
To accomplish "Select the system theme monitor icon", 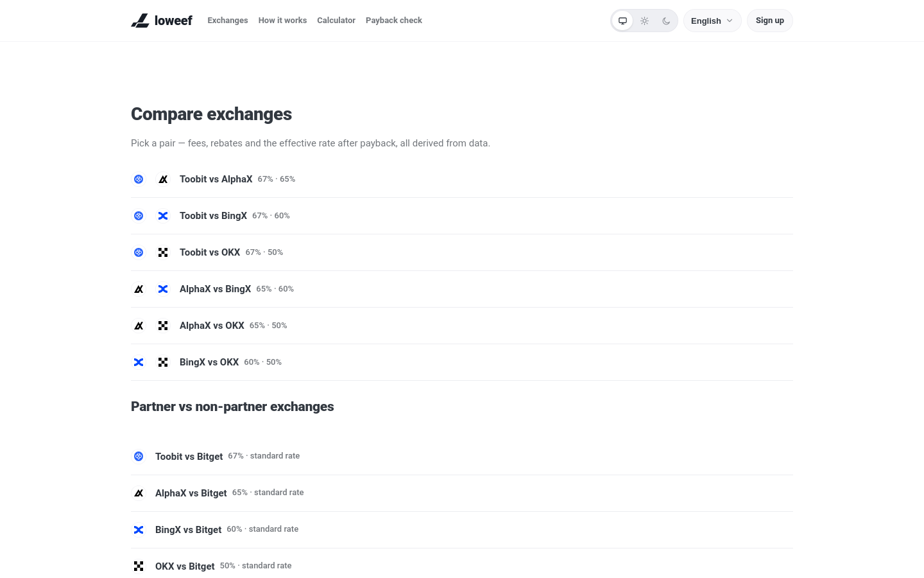I will [622, 21].
